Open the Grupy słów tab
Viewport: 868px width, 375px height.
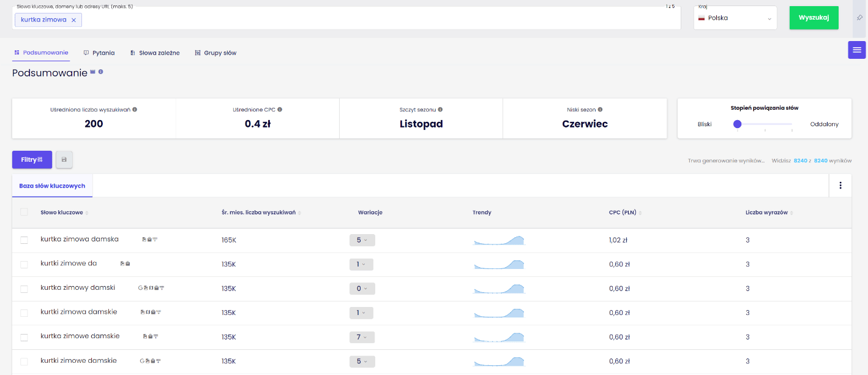[215, 53]
